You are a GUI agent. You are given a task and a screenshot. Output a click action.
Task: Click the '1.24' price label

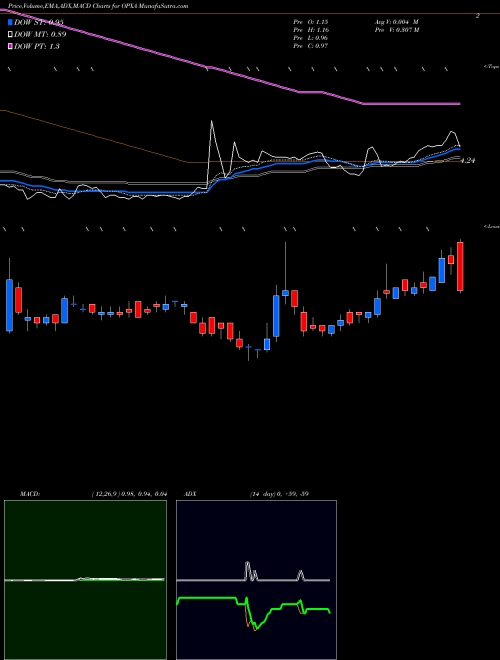[x=468, y=160]
